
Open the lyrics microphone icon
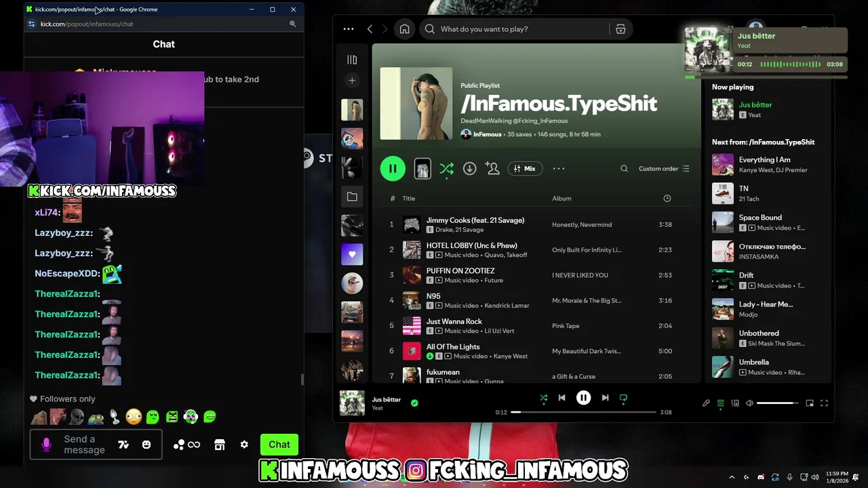tap(706, 403)
